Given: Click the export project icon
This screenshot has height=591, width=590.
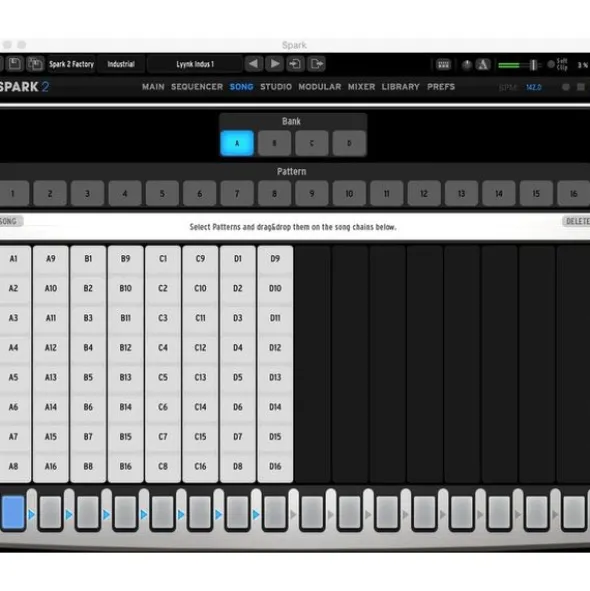Looking at the screenshot, I should pyautogui.click(x=316, y=64).
